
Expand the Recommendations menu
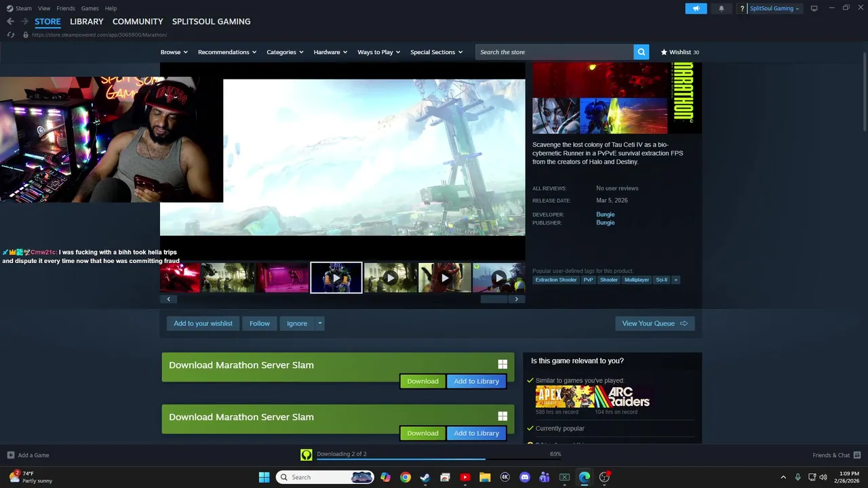(x=227, y=52)
